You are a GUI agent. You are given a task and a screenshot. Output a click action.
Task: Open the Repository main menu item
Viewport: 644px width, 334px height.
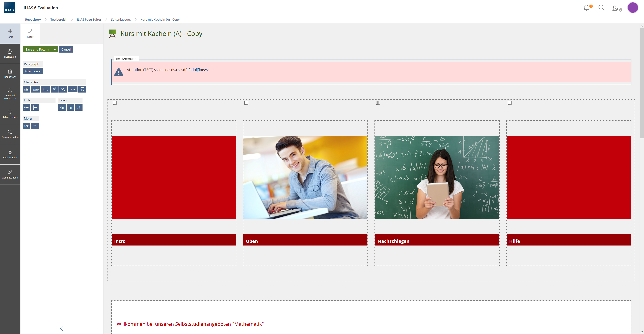[10, 74]
